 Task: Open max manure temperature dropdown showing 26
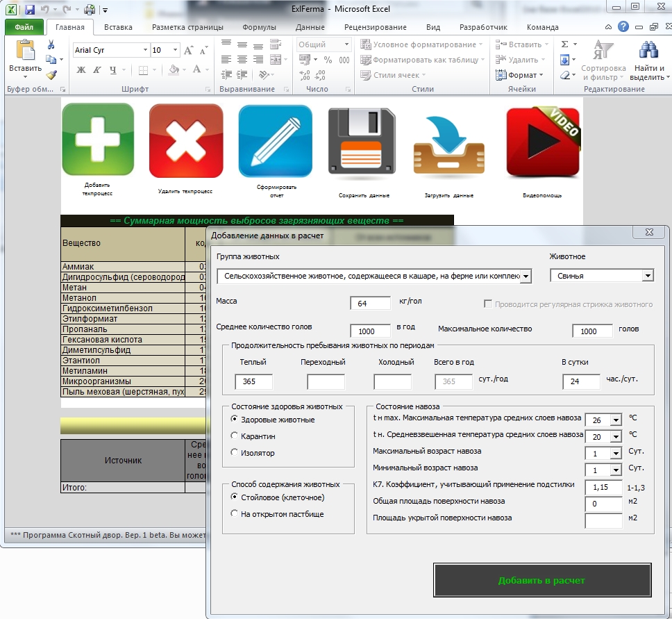[x=616, y=420]
